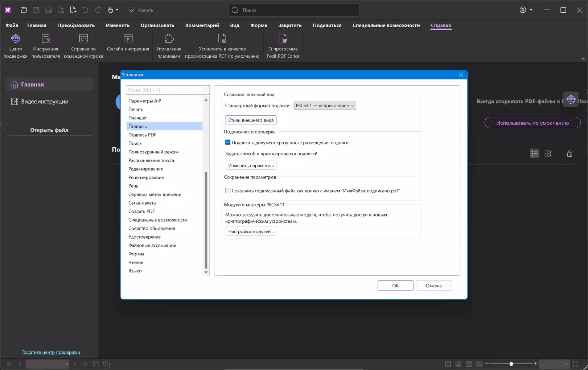Image resolution: width=588 pixels, height=370 pixels.
Task: Click the Стили внешнего вида button
Action: [x=251, y=120]
